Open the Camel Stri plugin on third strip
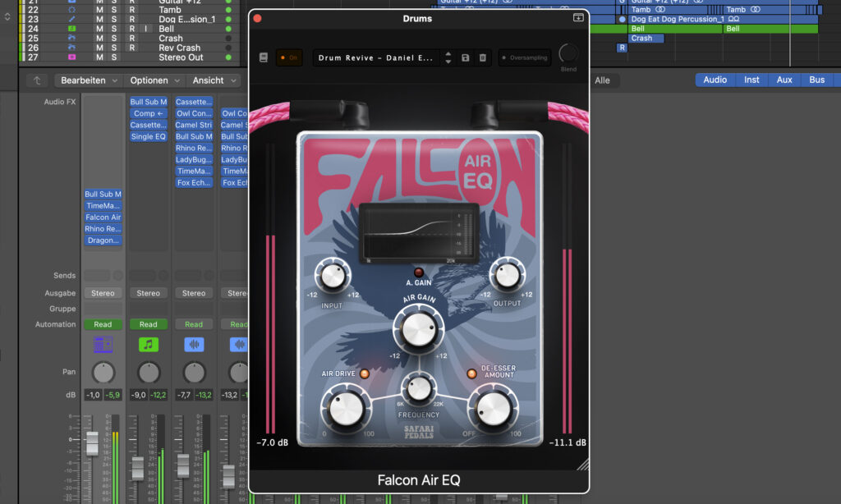 coord(194,125)
